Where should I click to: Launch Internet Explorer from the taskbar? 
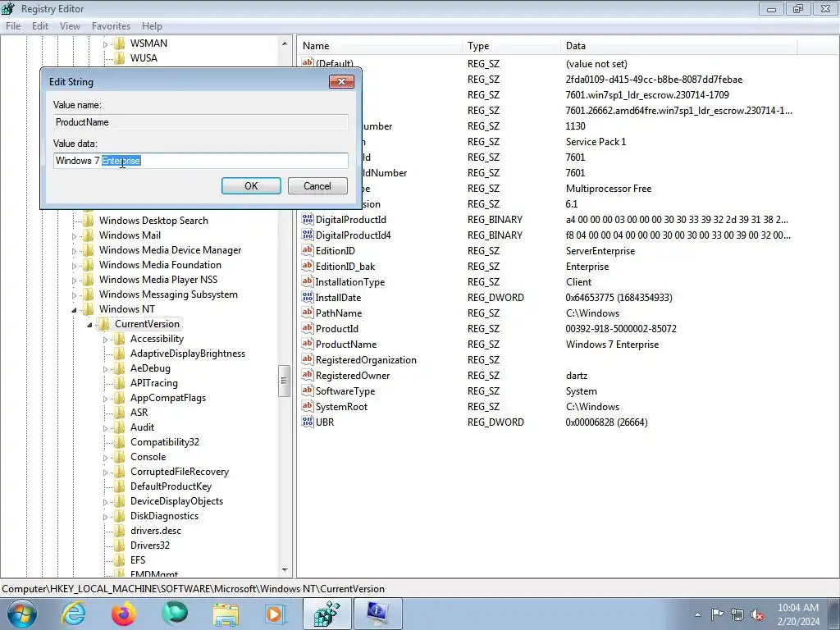coord(73,614)
